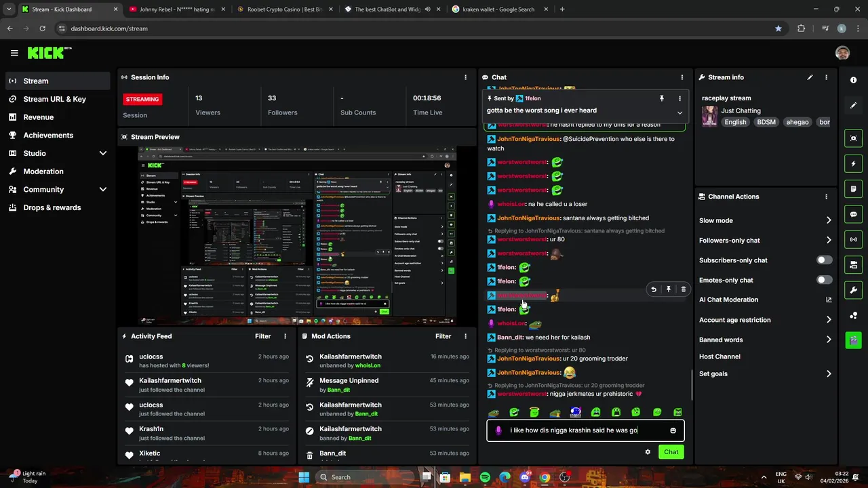Open Session Info options menu
The width and height of the screenshot is (868, 488).
pos(465,77)
